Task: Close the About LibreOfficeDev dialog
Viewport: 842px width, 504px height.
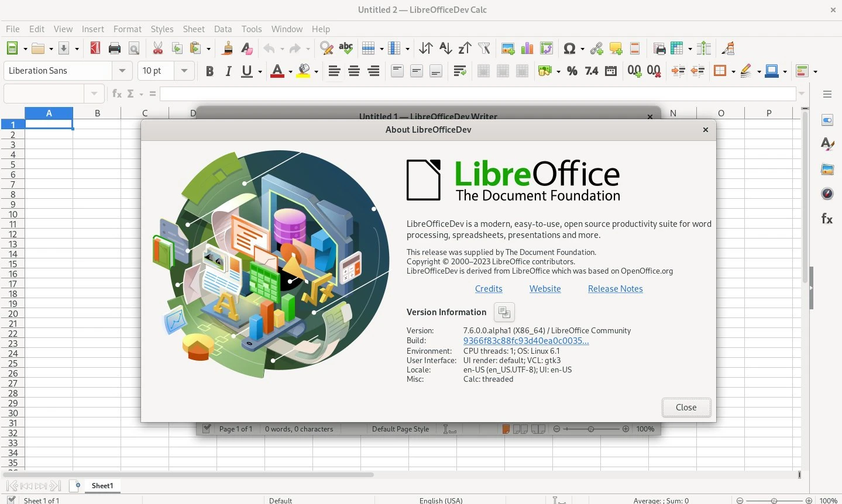Action: tap(686, 408)
